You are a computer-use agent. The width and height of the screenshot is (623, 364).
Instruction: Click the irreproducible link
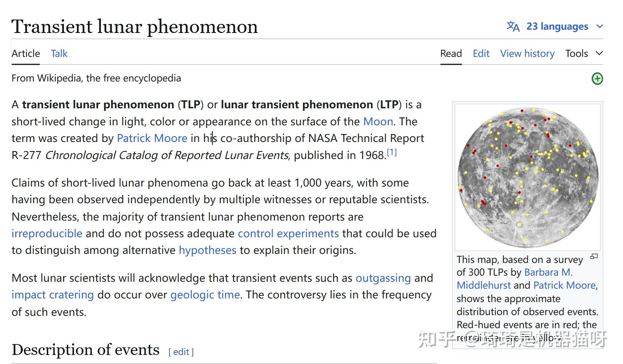[46, 234]
